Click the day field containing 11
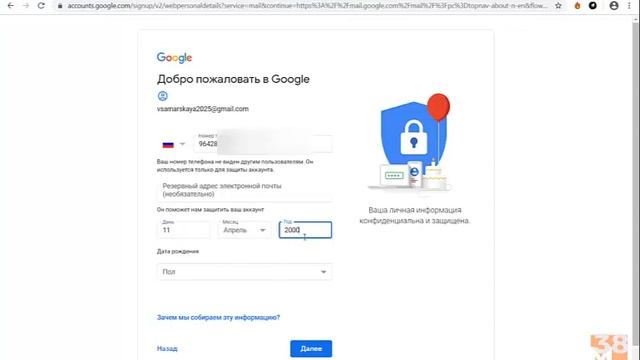The height and width of the screenshot is (360, 640). pyautogui.click(x=184, y=230)
